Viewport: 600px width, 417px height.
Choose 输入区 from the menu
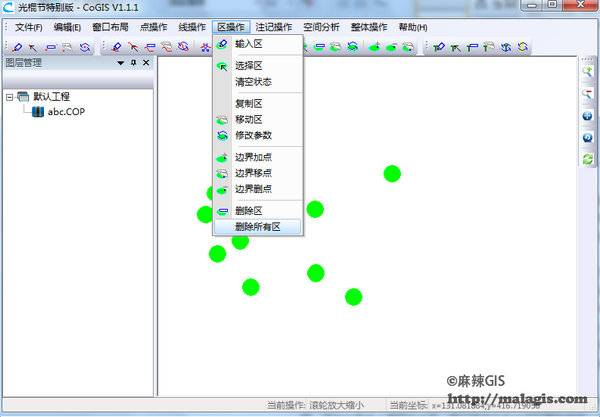[x=258, y=44]
